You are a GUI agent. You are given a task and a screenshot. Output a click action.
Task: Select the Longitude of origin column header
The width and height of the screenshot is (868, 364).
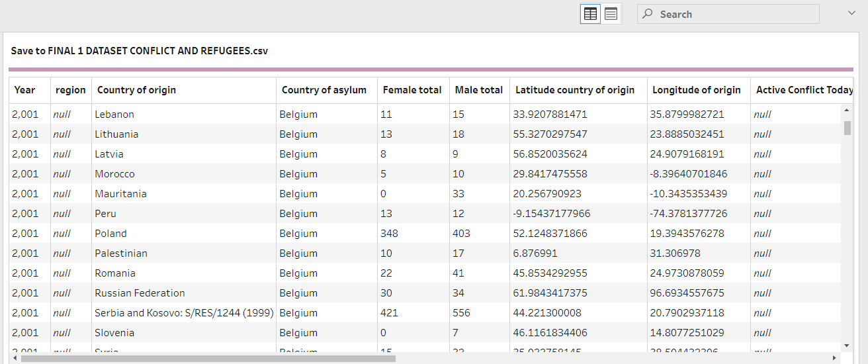click(697, 90)
